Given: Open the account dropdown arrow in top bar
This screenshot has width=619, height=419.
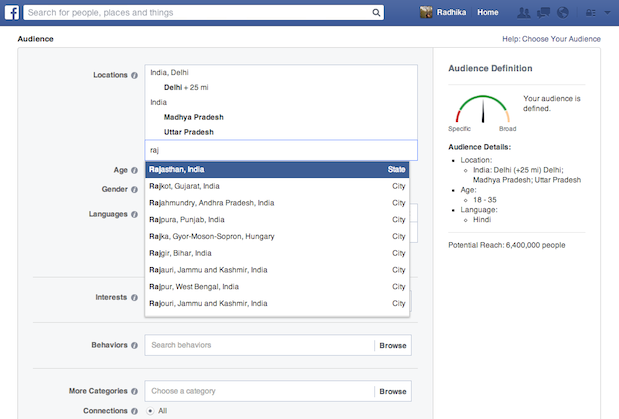Looking at the screenshot, I should point(607,13).
